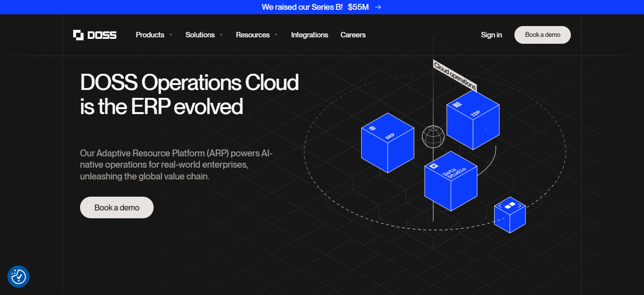Open the Integrations page
Image resolution: width=644 pixels, height=295 pixels.
click(x=310, y=35)
